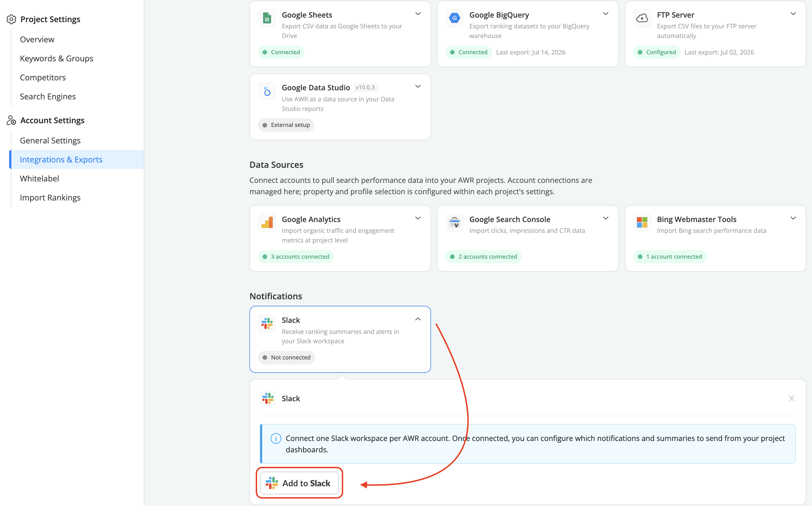
Task: Click the Google Analytics card title
Action: 311,219
